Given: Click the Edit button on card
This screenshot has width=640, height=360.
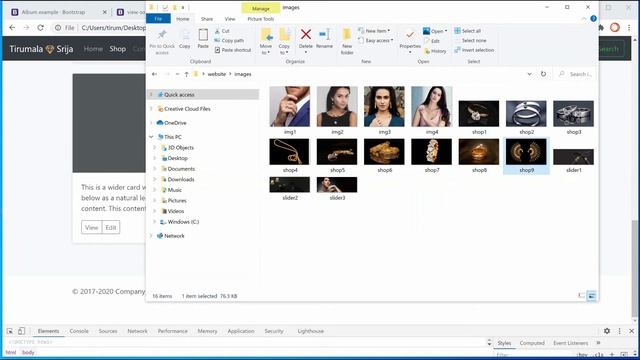Looking at the screenshot, I should coord(111,227).
